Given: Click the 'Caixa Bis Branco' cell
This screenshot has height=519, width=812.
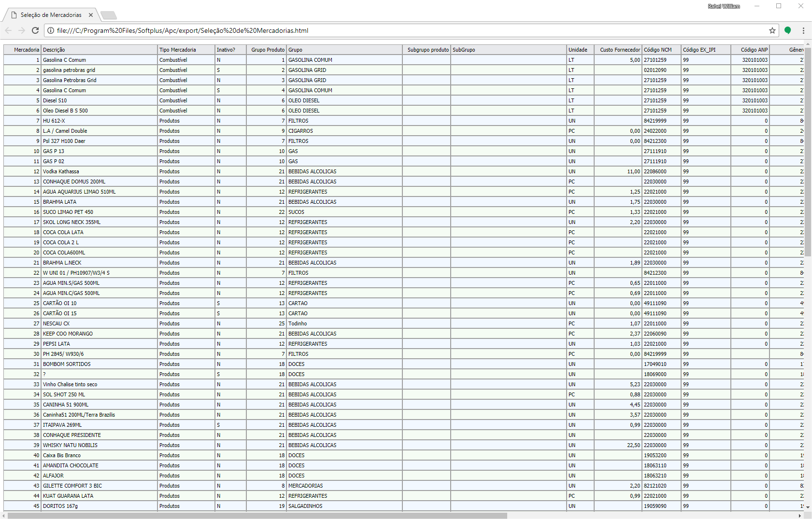Looking at the screenshot, I should tap(100, 455).
